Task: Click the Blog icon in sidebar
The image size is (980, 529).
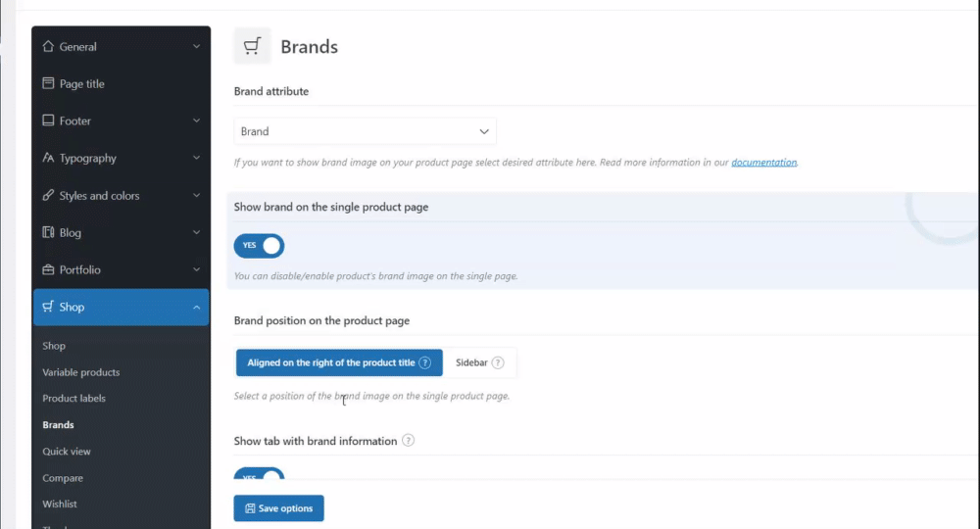Action: (48, 232)
